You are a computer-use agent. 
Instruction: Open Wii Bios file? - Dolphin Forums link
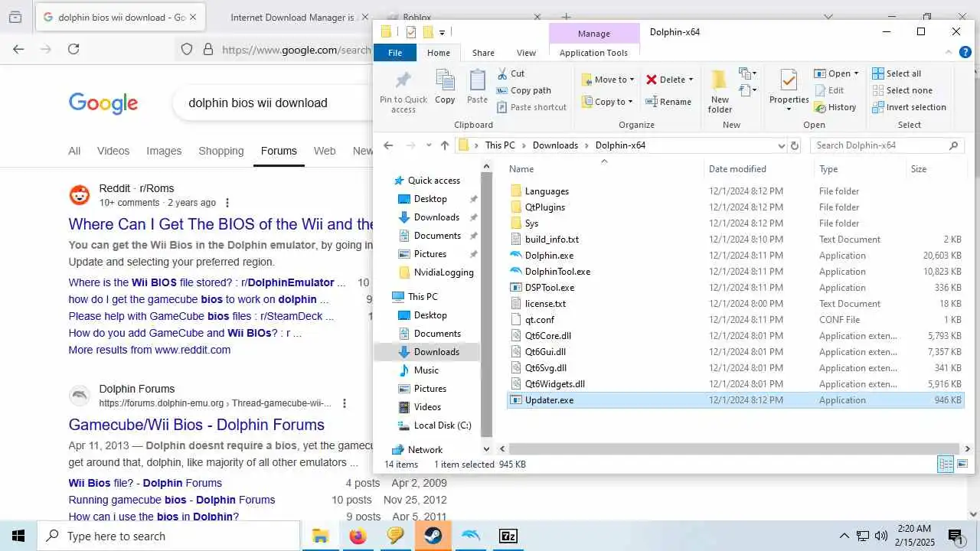point(145,483)
